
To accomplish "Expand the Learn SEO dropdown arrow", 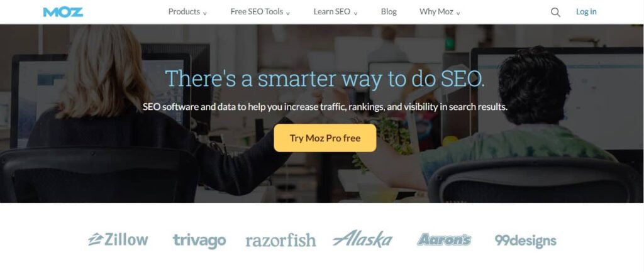I will click(x=356, y=13).
